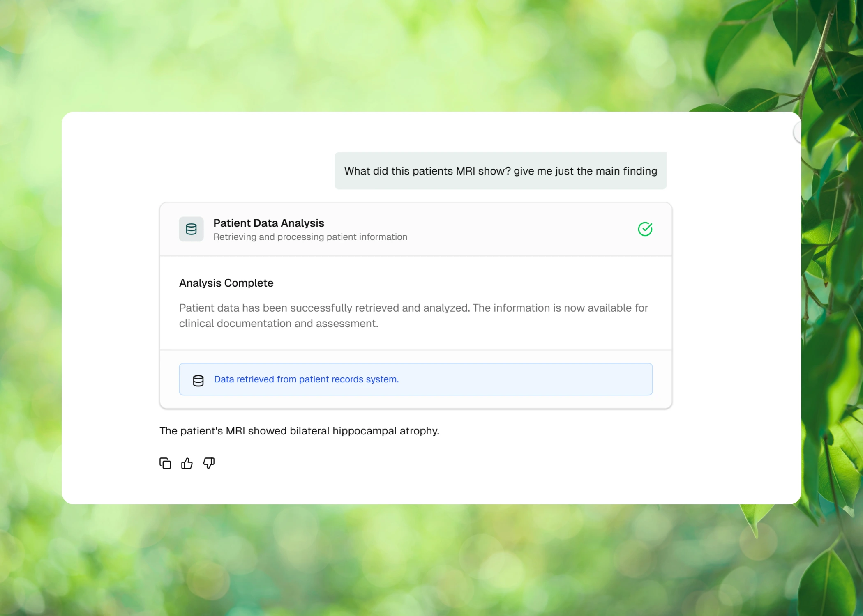
Task: Copy the assistant's response
Action: 165,463
